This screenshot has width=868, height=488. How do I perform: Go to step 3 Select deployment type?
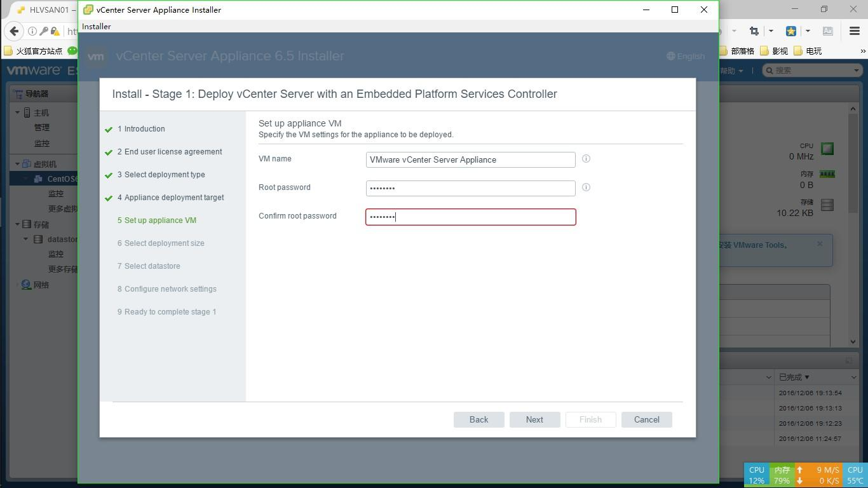tap(161, 175)
